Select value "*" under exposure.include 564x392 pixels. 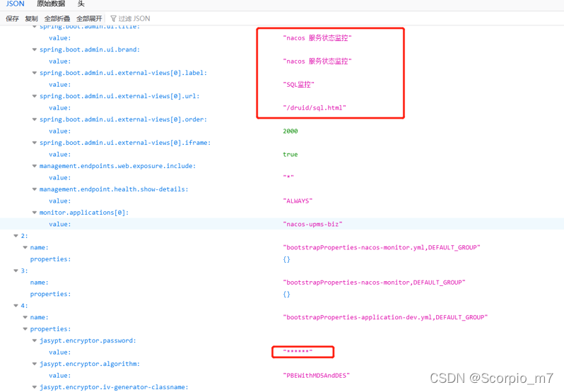click(288, 177)
